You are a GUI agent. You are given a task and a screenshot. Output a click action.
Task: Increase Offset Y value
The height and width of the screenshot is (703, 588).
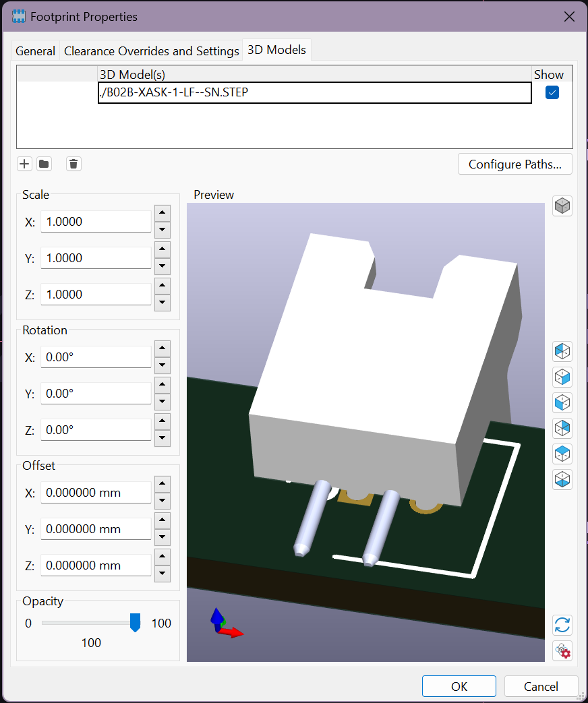pos(163,520)
